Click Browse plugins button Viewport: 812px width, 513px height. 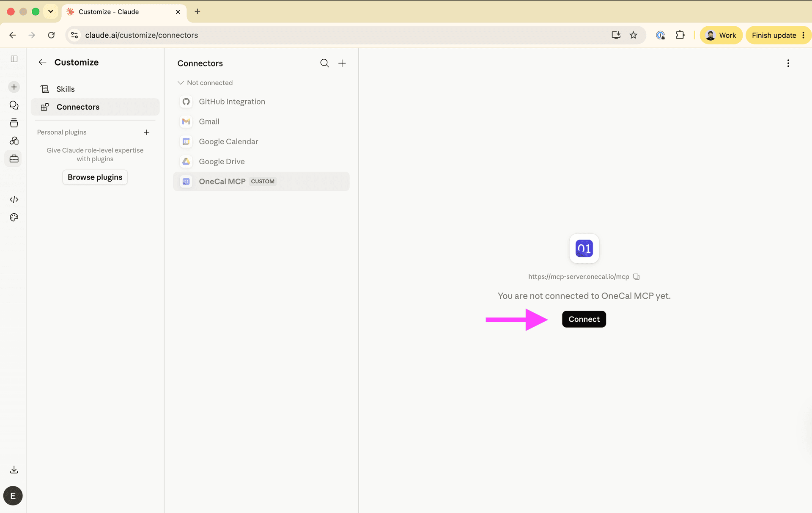pos(95,177)
